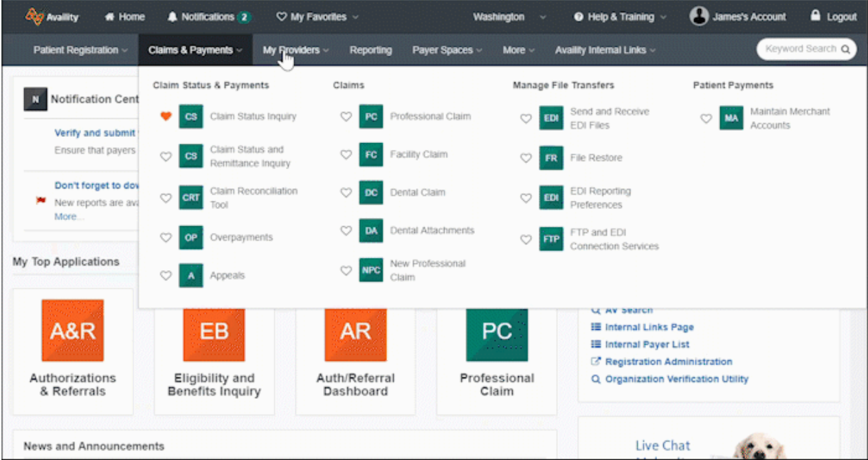
Task: Click the Notification Center N icon
Action: click(35, 100)
